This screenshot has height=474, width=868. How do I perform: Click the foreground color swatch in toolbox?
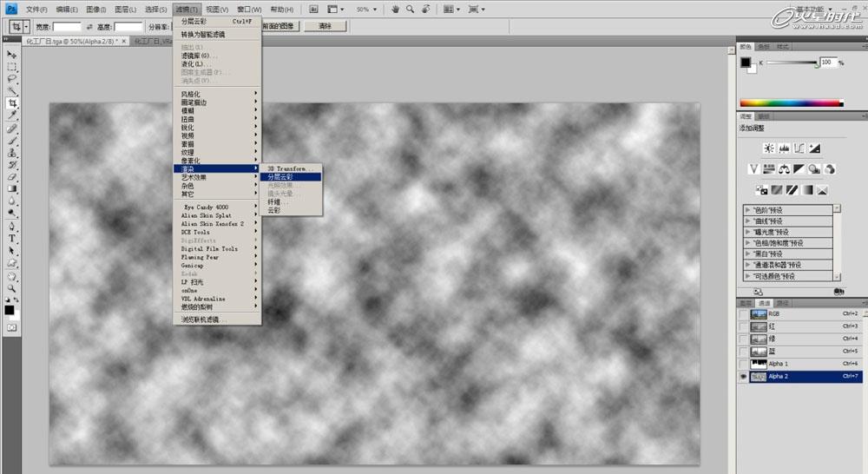click(x=9, y=310)
